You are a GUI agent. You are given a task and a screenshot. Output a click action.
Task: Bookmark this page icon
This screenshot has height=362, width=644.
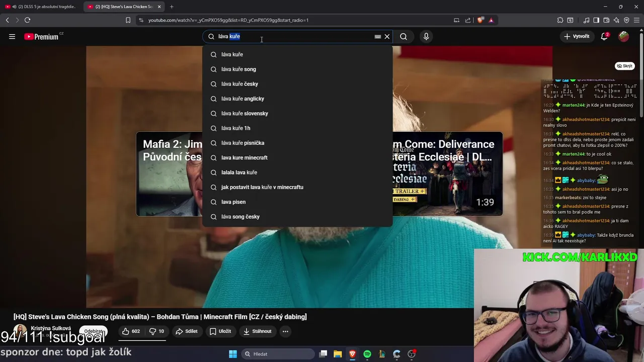pos(128,20)
